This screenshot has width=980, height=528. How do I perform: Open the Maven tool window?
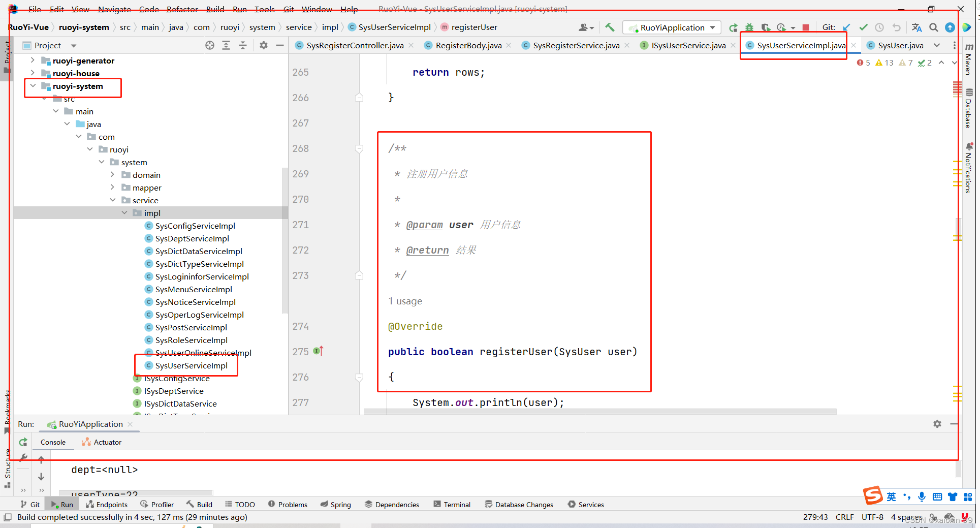[x=969, y=59]
